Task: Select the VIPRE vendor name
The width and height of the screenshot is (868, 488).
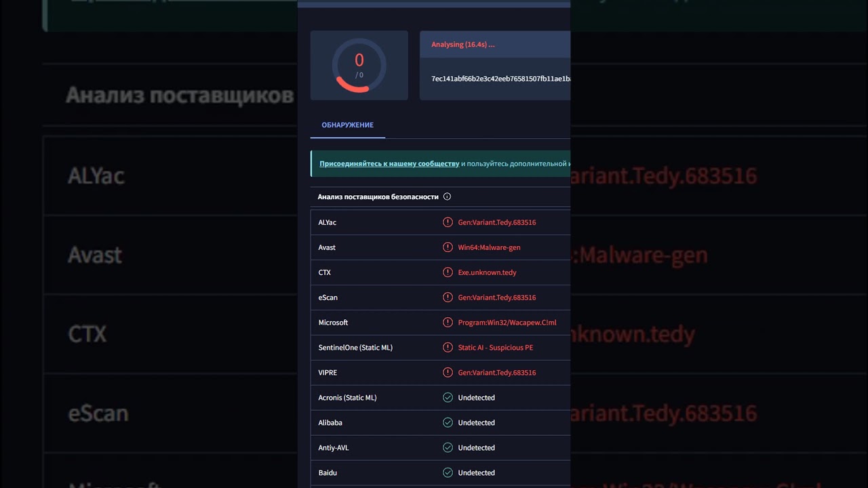Action: (328, 373)
